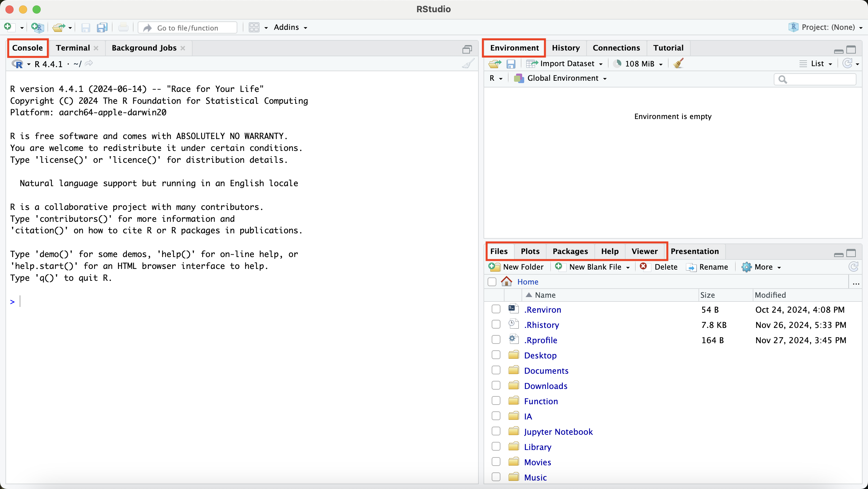Click the Console pane restore window icon
This screenshot has width=868, height=489.
(x=467, y=50)
